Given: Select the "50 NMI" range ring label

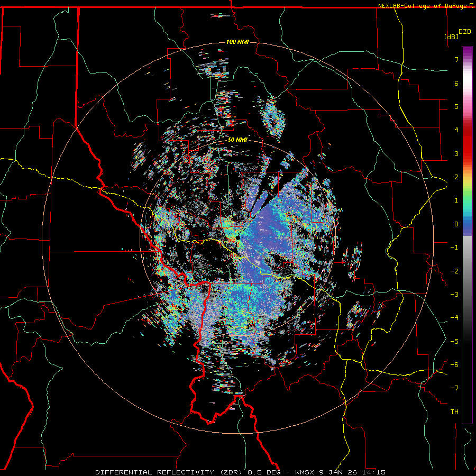Looking at the screenshot, I should point(237,140).
